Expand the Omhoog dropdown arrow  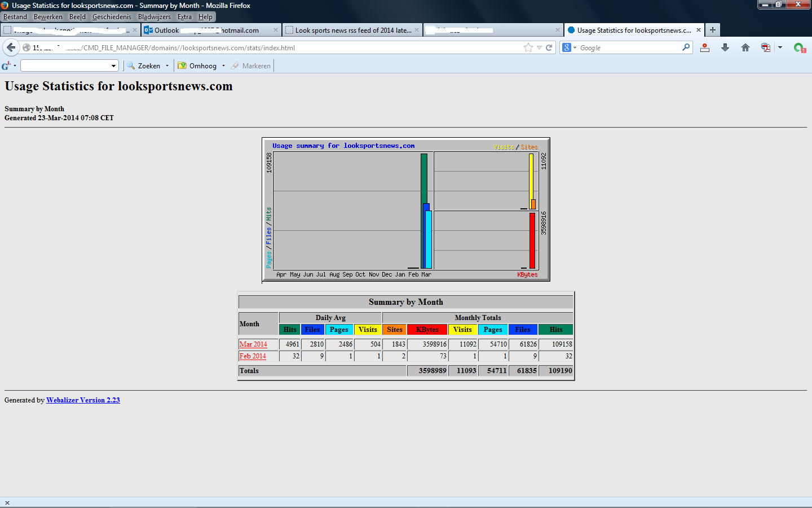(223, 66)
